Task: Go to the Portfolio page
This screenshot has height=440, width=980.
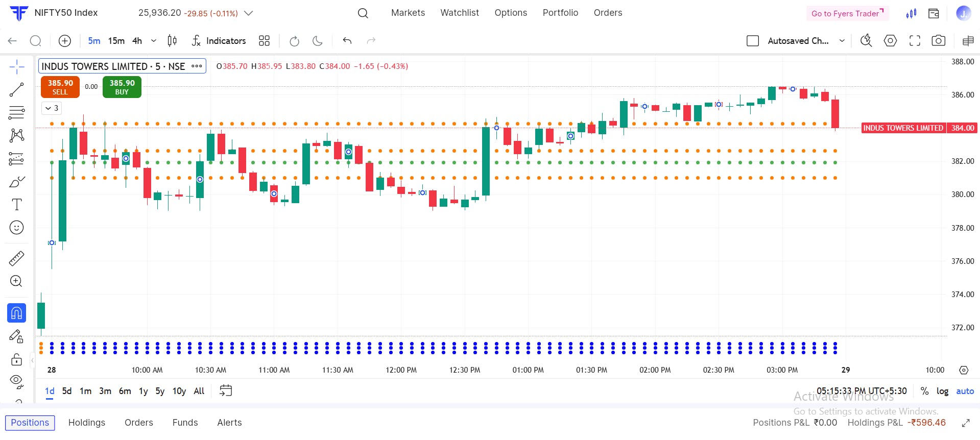Action: coord(560,13)
